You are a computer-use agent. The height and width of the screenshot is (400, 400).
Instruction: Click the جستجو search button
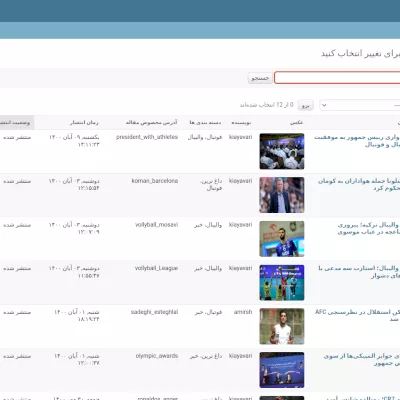click(260, 78)
